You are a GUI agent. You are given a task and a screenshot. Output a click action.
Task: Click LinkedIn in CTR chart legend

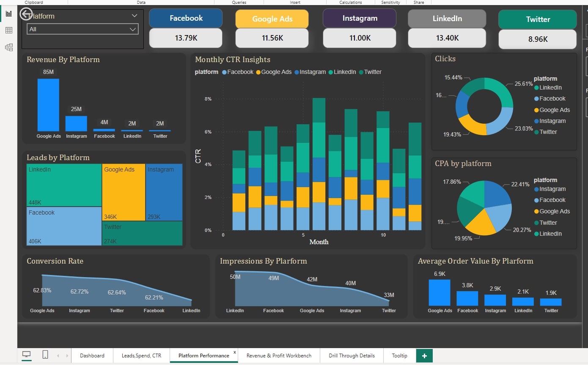[x=342, y=72]
